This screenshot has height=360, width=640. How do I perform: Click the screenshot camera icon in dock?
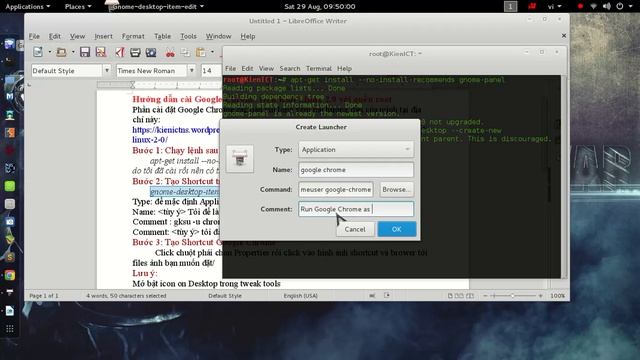coord(10,222)
